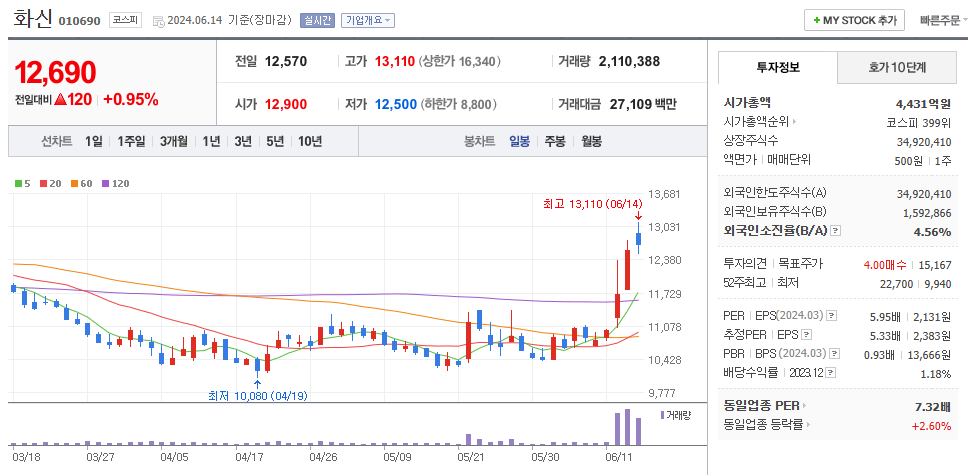Click the purple 120-day moving average legend swatch

(104, 184)
